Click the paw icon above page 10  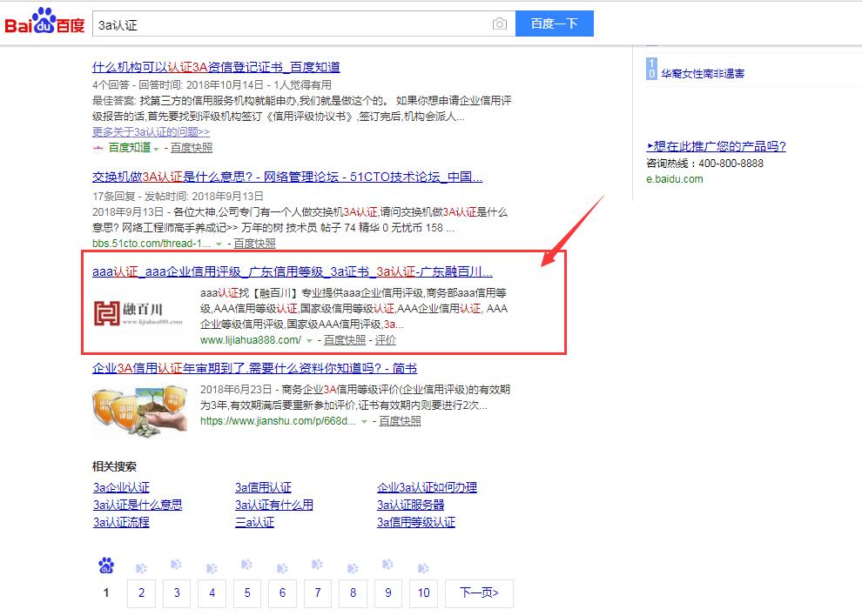point(423,568)
